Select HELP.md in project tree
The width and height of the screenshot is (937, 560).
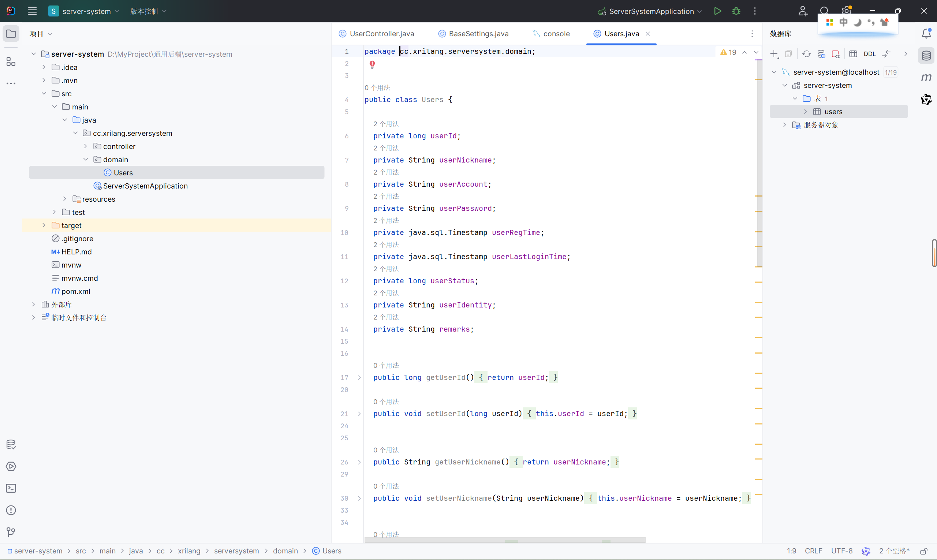click(71, 252)
